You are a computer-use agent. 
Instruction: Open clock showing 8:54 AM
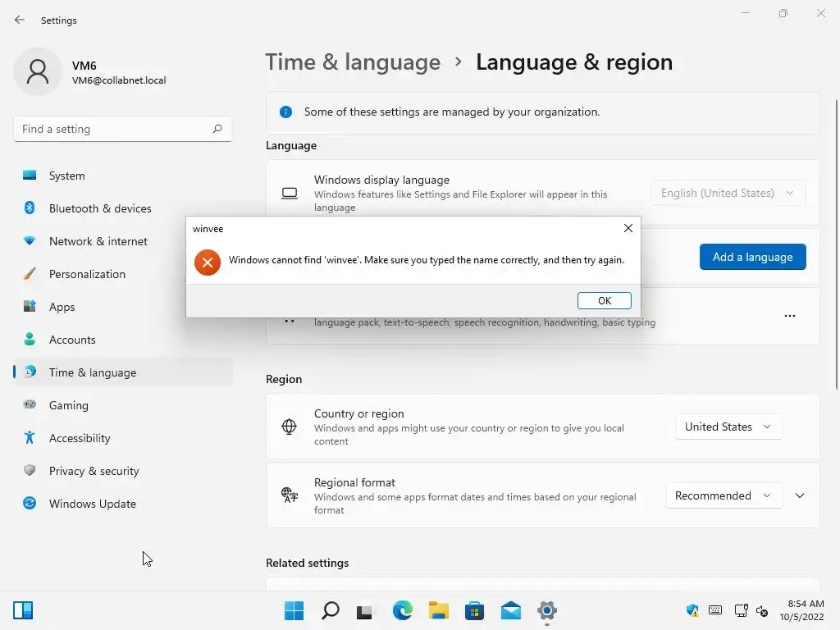coord(802,610)
